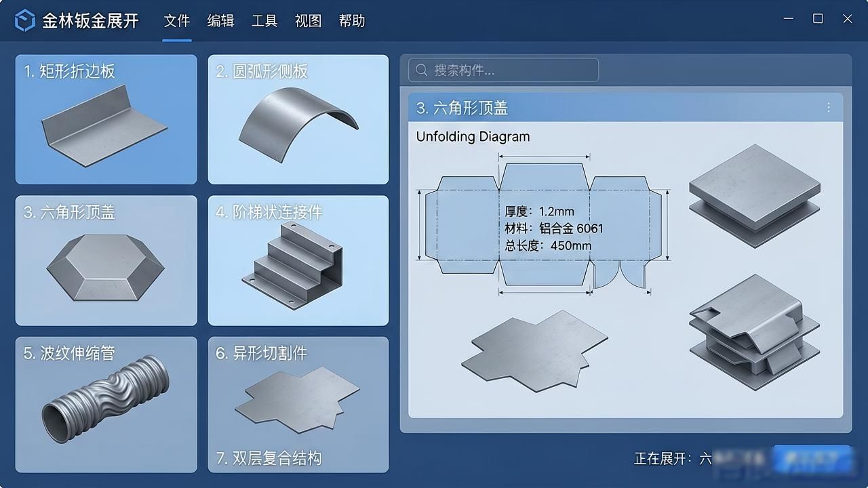Viewport: 868px width, 488px height.
Task: Select the 5. 波纹伸缩管 card
Action: coord(106,405)
